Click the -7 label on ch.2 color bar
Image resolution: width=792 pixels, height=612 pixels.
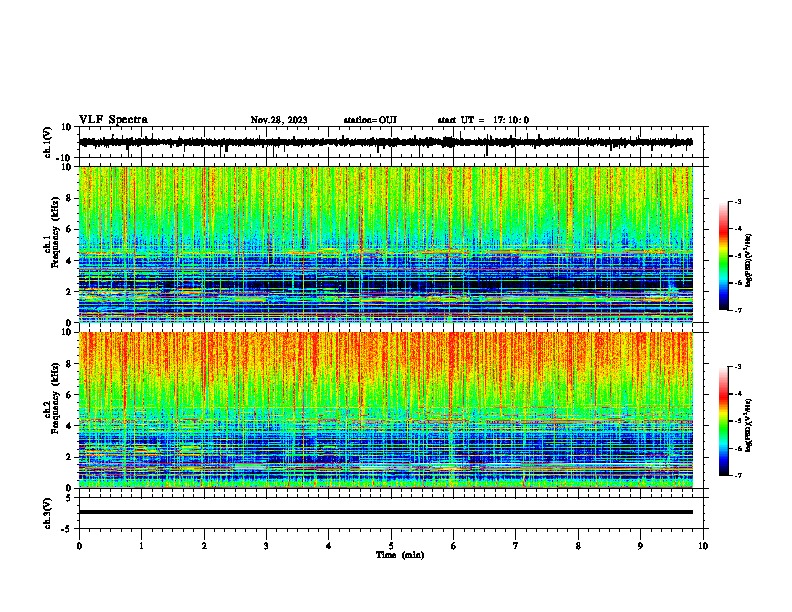[x=737, y=476]
